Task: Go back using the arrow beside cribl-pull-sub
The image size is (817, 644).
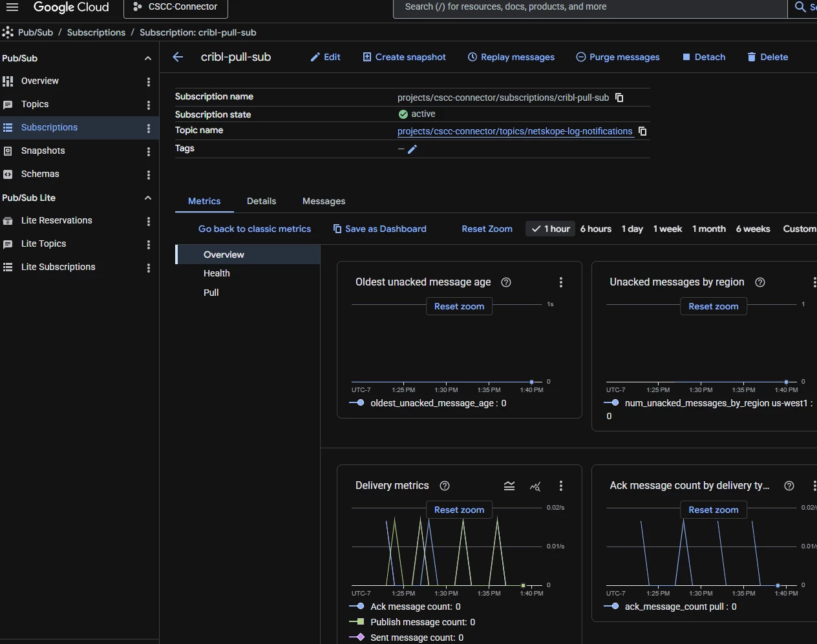Action: pyautogui.click(x=178, y=57)
